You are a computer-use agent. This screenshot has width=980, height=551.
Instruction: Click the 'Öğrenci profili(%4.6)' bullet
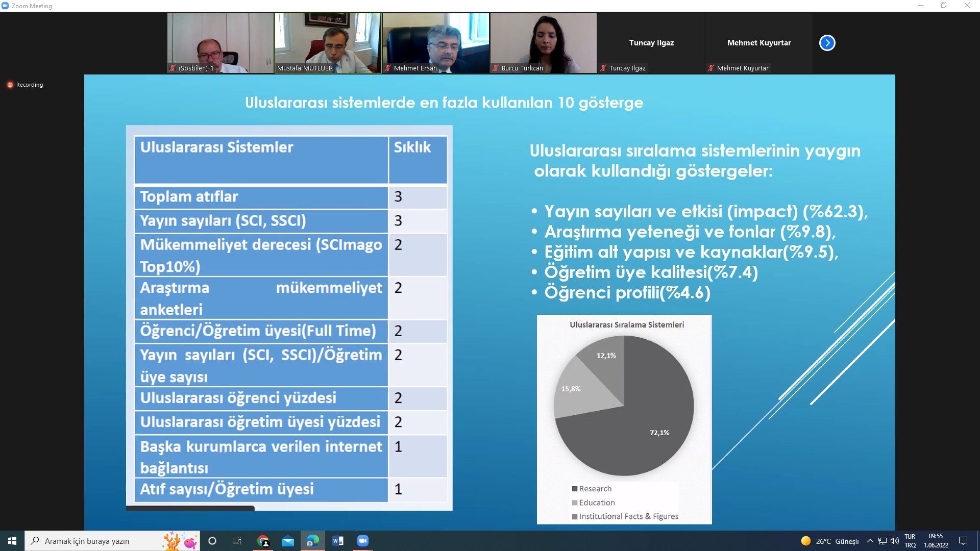627,293
